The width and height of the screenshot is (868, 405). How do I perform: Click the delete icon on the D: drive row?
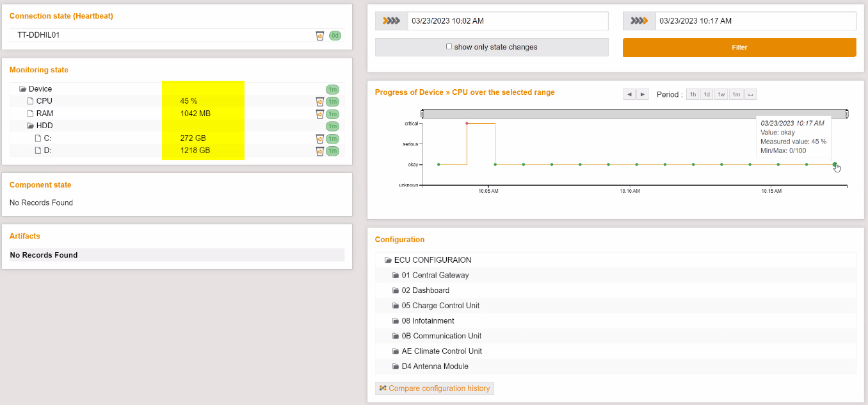click(x=320, y=151)
